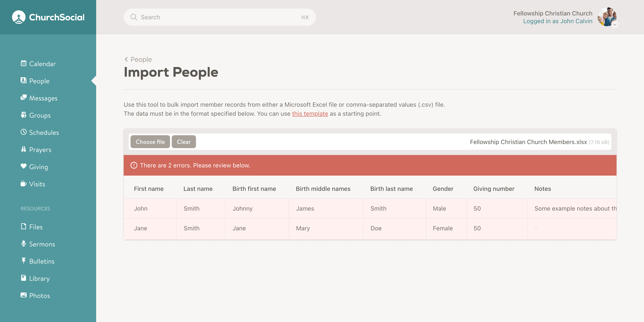Click the Giving number column header
The image size is (644, 322).
click(x=494, y=189)
